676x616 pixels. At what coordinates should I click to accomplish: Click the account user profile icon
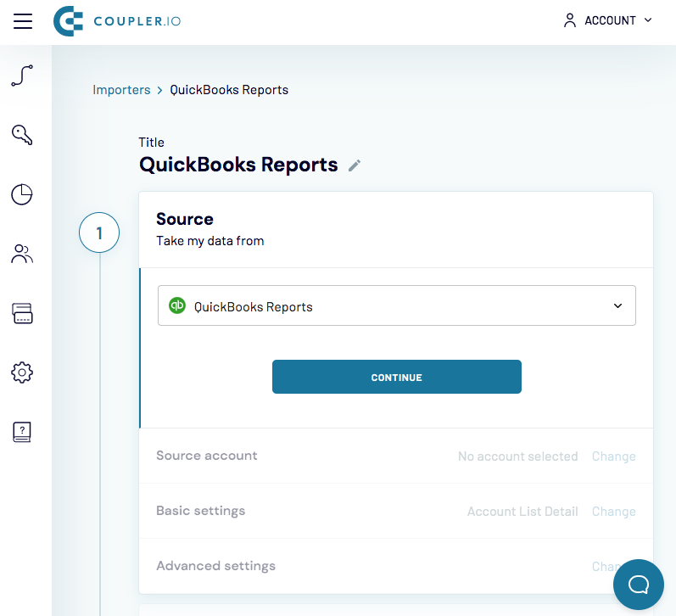(569, 20)
